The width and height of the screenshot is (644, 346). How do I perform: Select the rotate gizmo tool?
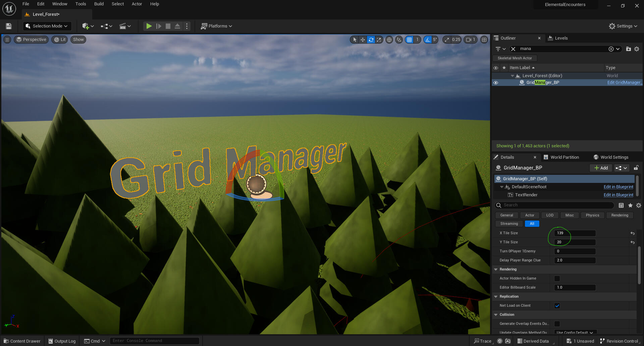371,40
